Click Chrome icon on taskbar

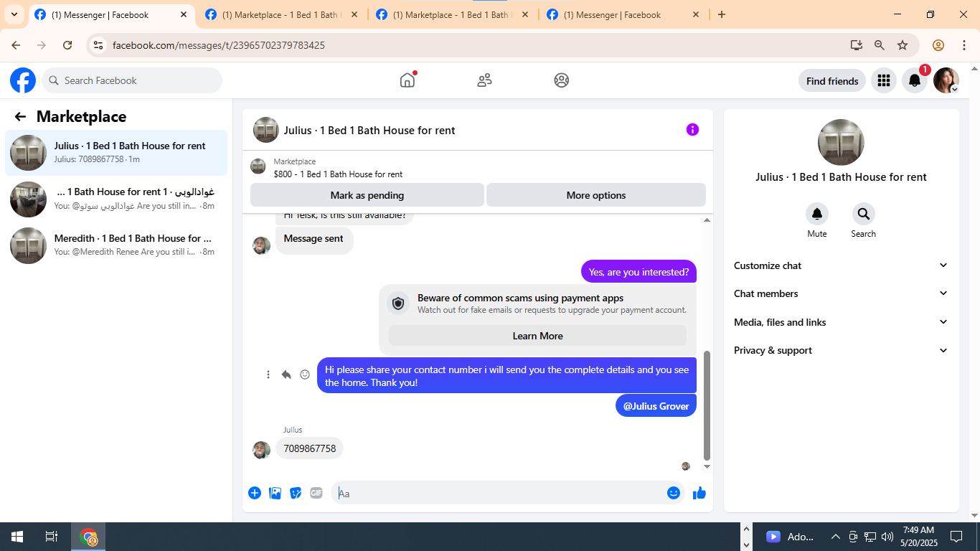coord(88,537)
